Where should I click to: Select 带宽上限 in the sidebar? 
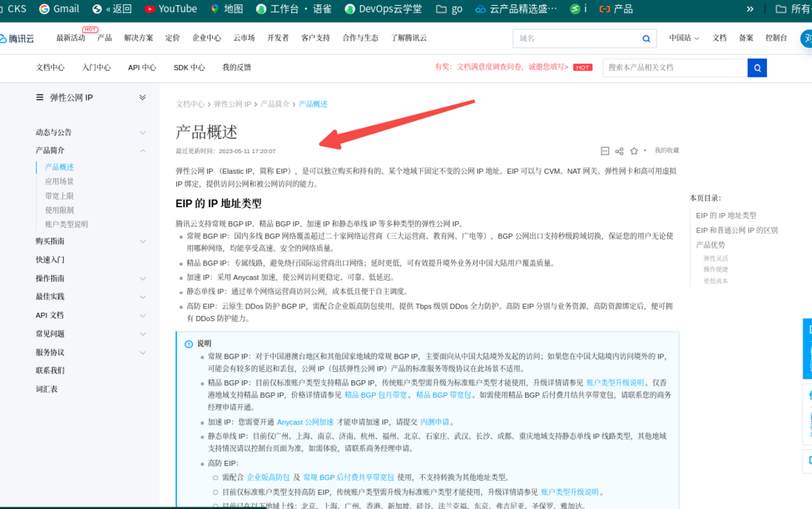[59, 196]
